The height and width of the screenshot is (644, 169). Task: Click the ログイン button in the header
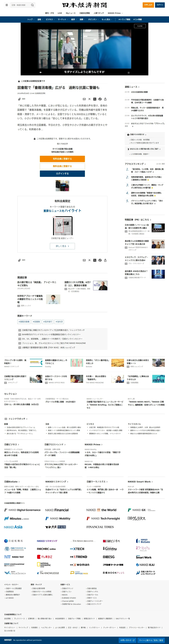click(x=160, y=5)
